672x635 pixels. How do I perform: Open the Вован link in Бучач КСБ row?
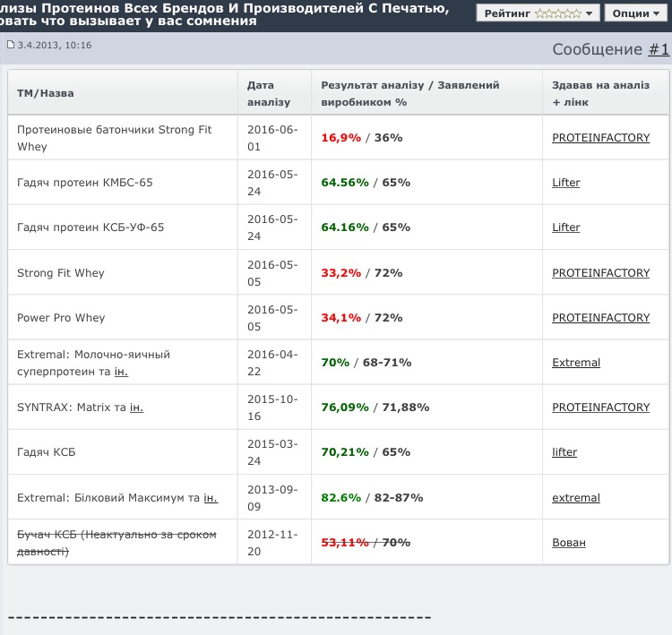click(568, 543)
